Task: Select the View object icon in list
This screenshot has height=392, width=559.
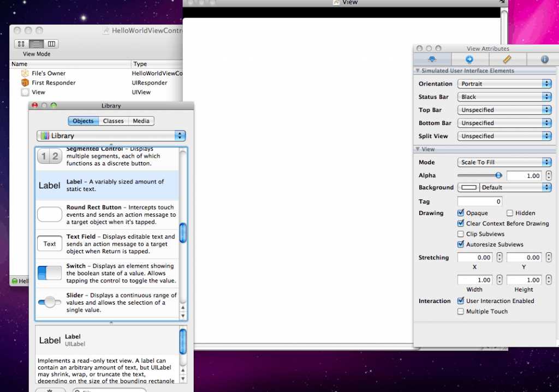Action: [x=25, y=92]
